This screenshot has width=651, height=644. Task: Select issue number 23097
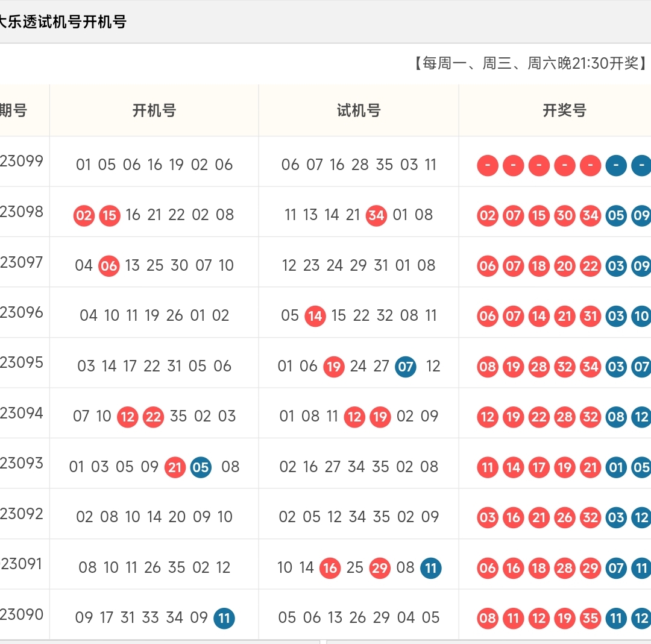click(x=22, y=262)
